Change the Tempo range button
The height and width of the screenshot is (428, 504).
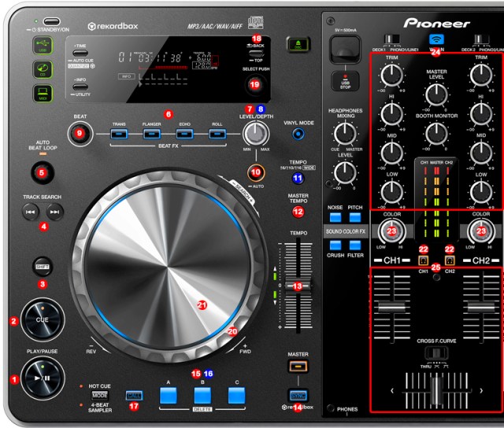(x=298, y=178)
